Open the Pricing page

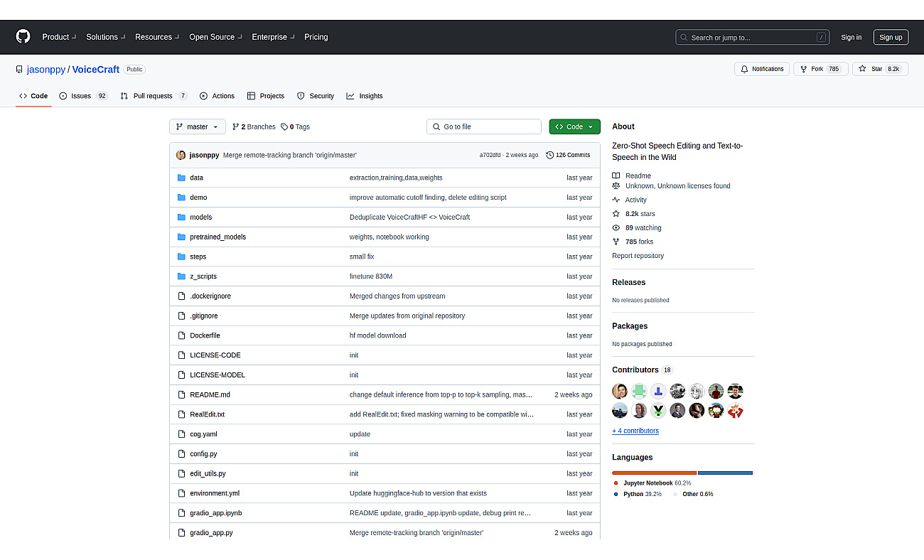(x=316, y=37)
